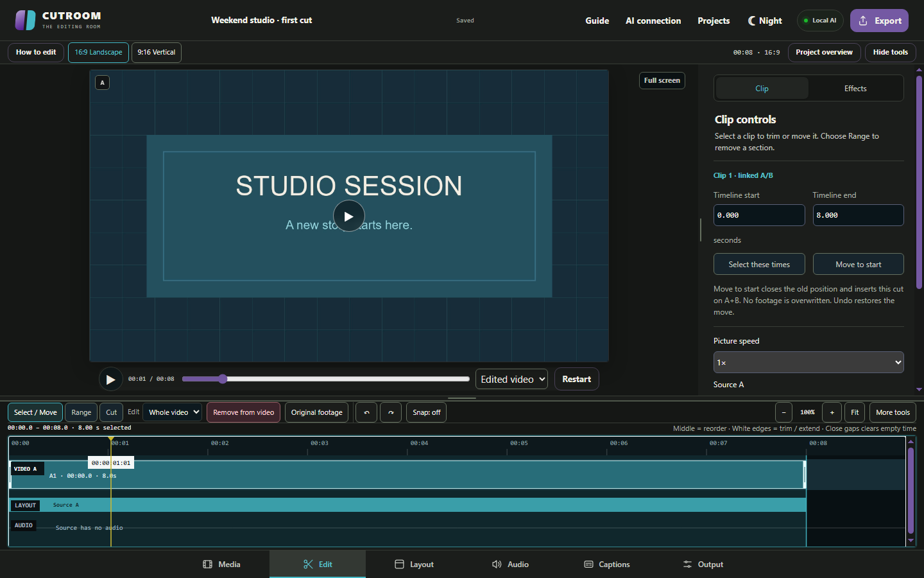Activate the Select / Move tool
The width and height of the screenshot is (924, 578).
(35, 412)
